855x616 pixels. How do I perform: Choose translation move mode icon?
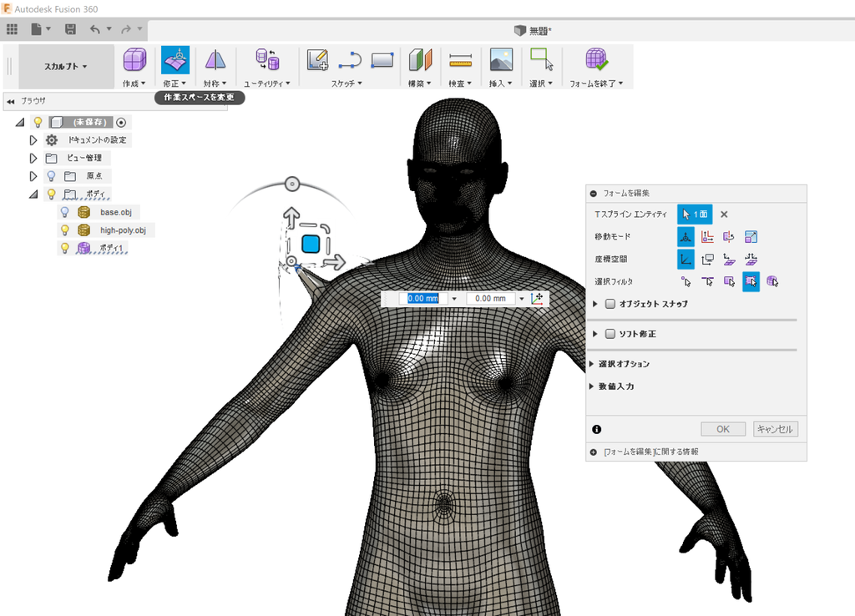[707, 236]
